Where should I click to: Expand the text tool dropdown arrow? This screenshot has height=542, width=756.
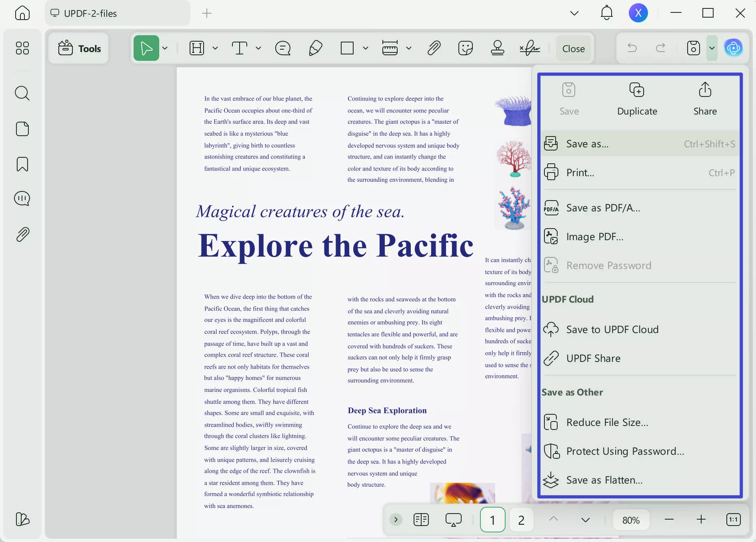(x=258, y=48)
